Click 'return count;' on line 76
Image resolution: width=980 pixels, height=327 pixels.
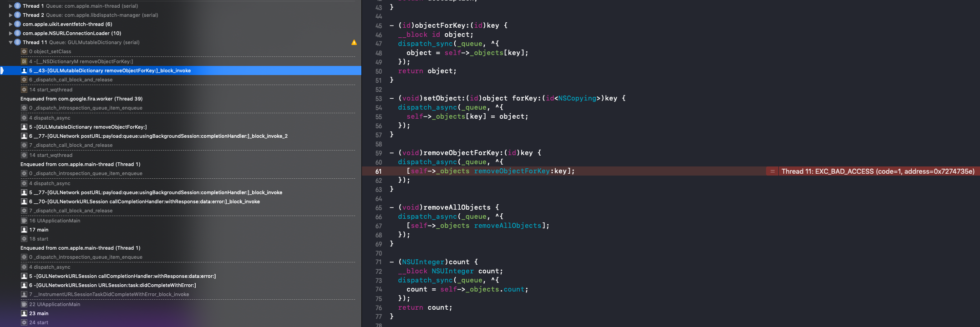coord(425,307)
